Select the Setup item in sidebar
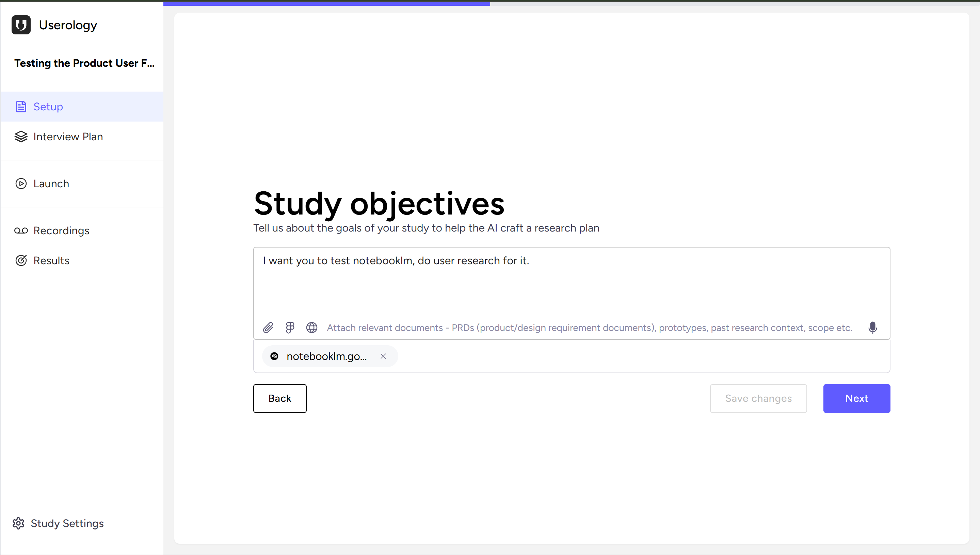The image size is (980, 555). tap(48, 107)
